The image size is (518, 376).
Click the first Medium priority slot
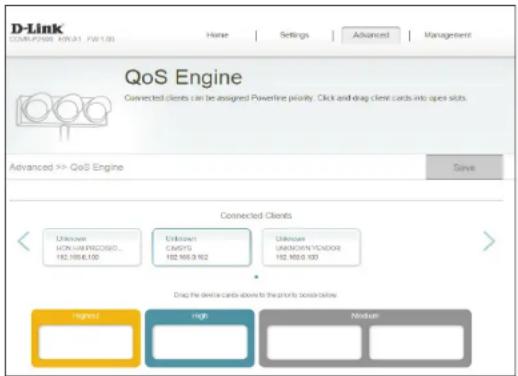(x=314, y=342)
